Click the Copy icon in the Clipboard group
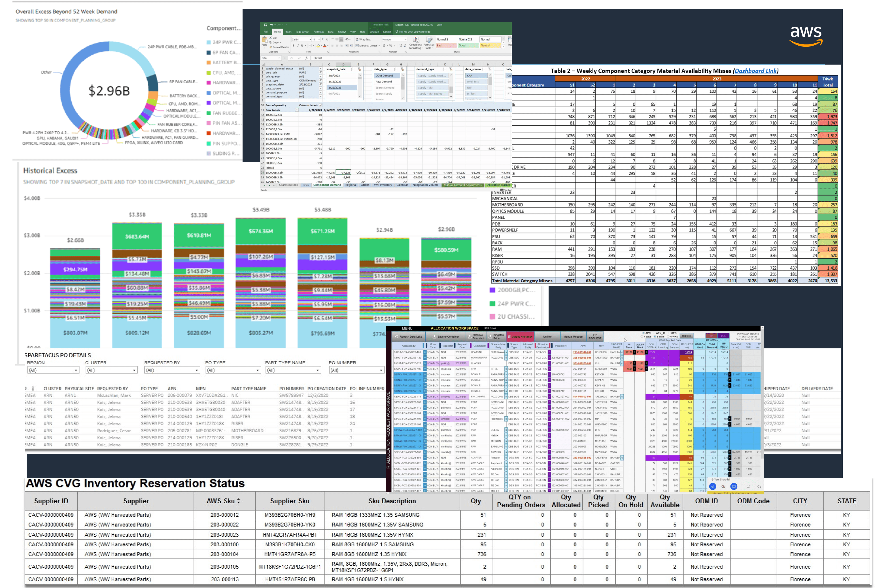Screen dimensions: 875x588 270,42
